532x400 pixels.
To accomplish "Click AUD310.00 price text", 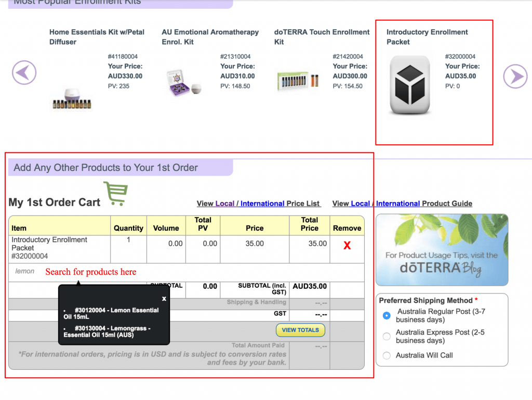I will point(237,76).
